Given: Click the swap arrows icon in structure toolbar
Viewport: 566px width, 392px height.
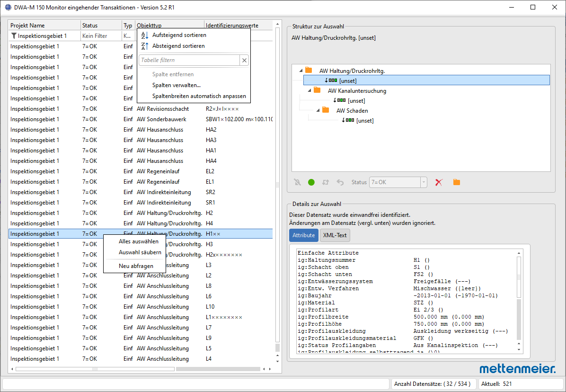Looking at the screenshot, I should pos(326,182).
